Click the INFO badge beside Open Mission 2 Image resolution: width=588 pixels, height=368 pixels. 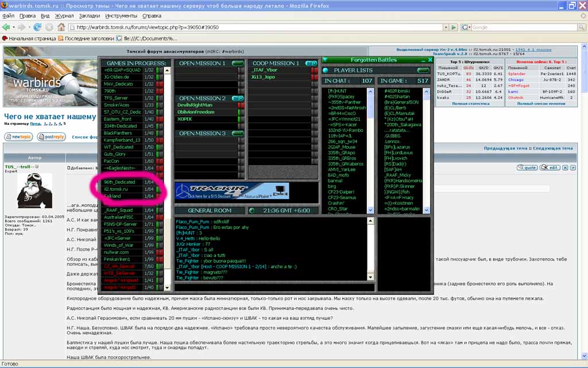point(238,98)
